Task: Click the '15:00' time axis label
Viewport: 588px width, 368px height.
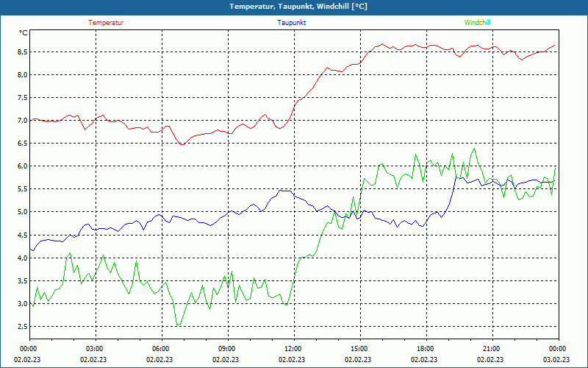Action: coord(358,349)
